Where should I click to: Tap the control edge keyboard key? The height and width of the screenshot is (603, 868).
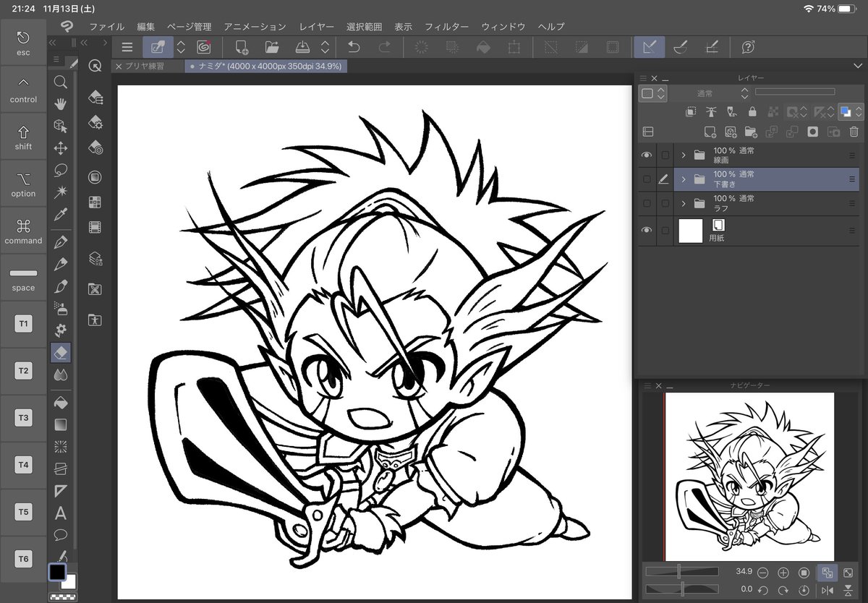click(23, 90)
